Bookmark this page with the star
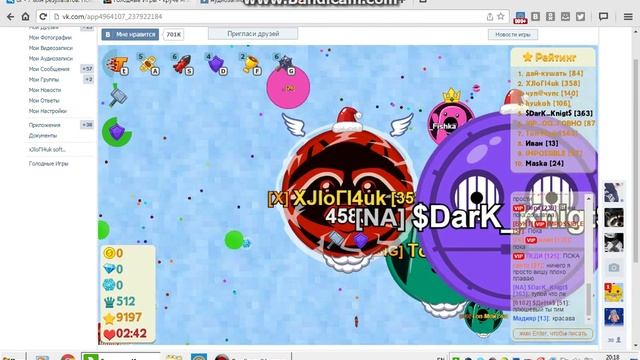This screenshot has height=360, width=640. click(x=501, y=17)
